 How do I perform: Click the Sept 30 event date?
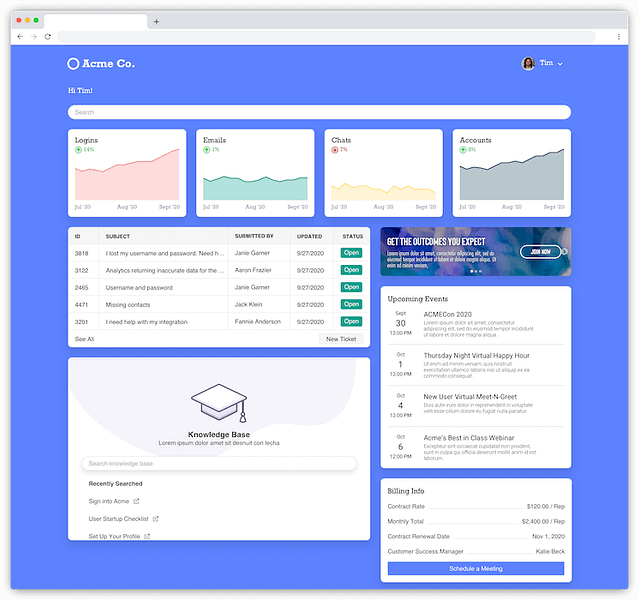401,323
